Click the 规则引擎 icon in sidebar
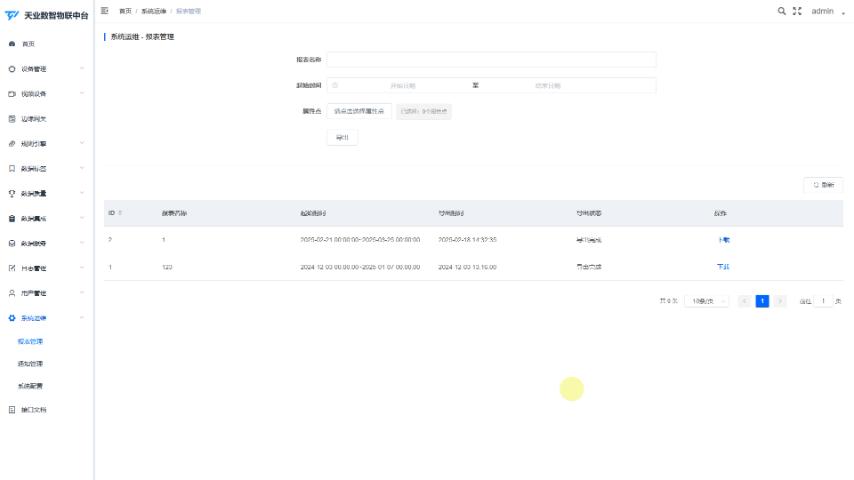The image size is (854, 480). (x=12, y=144)
